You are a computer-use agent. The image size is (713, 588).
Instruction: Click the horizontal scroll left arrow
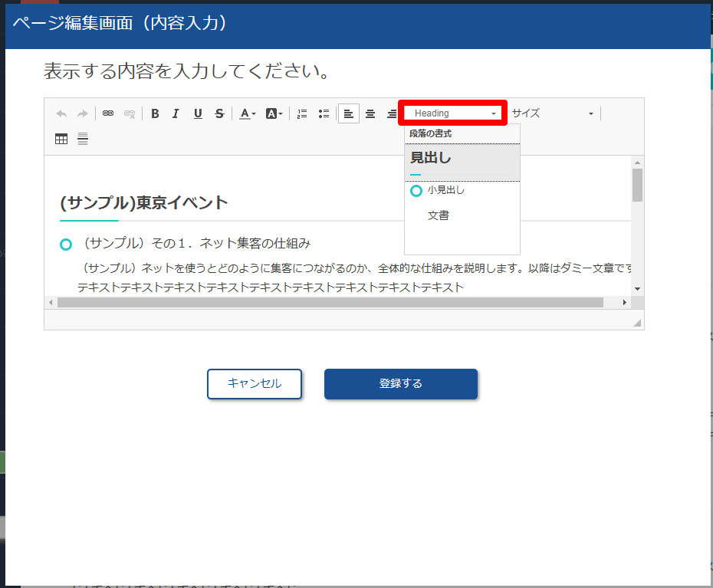pos(51,302)
